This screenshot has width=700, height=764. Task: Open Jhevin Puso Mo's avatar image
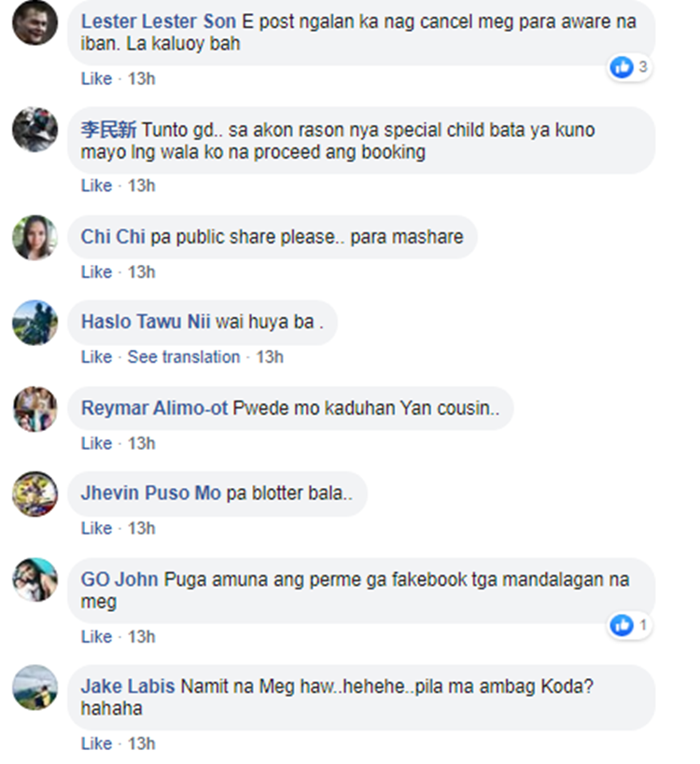coord(35,494)
